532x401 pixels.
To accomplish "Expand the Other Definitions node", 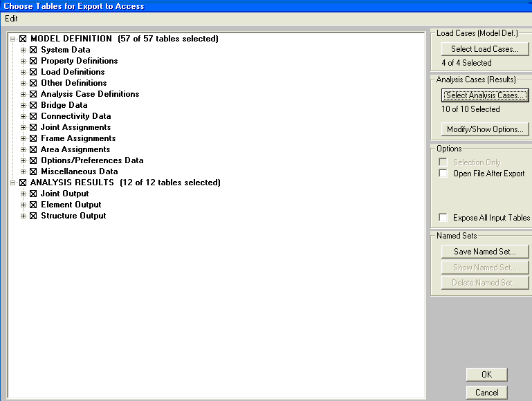I will 23,83.
